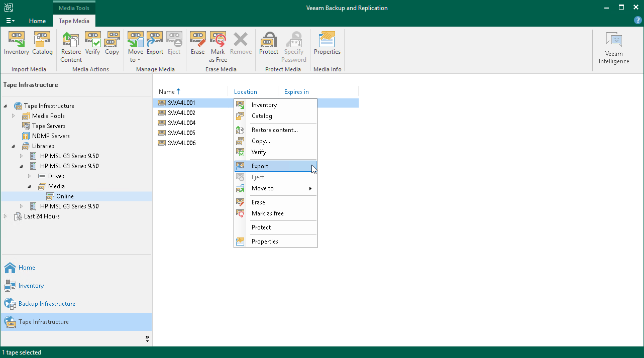Click the Verify ribbon icon

coord(92,44)
